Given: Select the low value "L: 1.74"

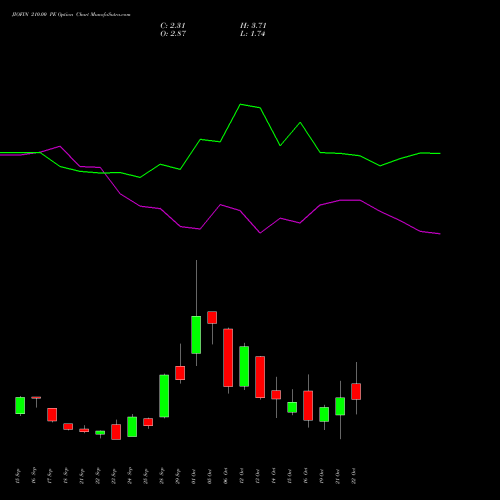Looking at the screenshot, I should pos(252,34).
